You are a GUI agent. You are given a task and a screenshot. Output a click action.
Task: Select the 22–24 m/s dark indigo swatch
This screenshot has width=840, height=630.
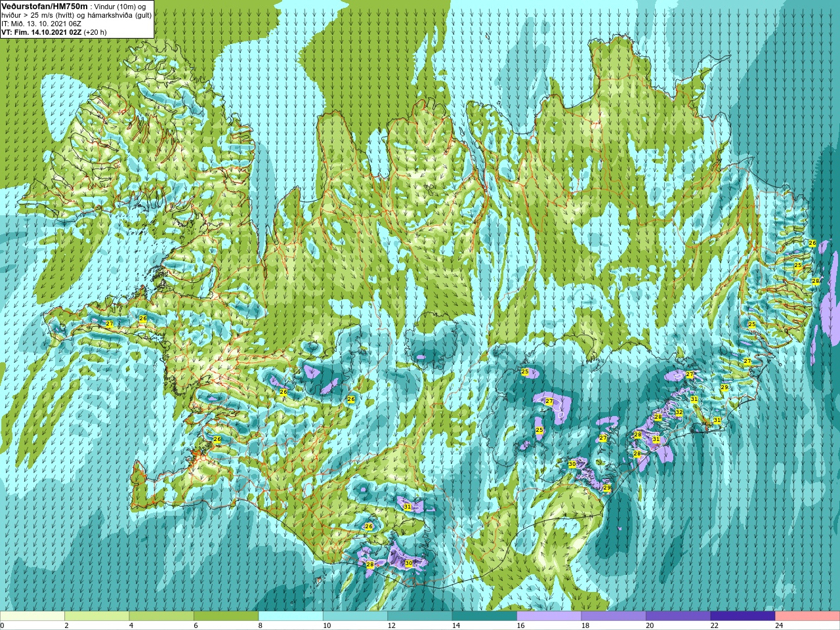(x=743, y=616)
